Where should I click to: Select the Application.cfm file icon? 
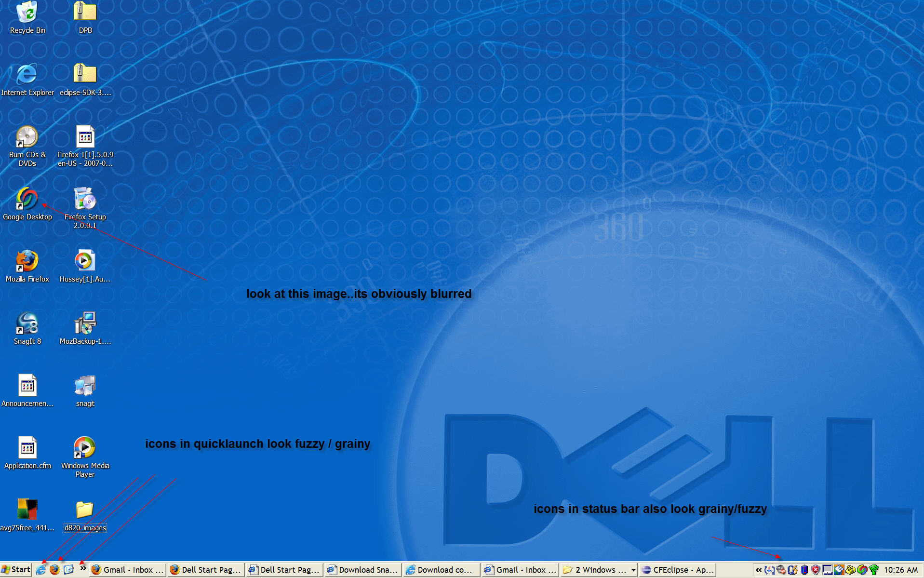point(27,453)
